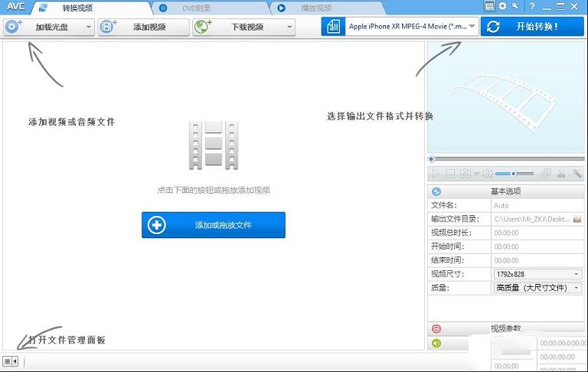This screenshot has width=588, height=372.
Task: Click the preview seek bar handle
Action: (x=431, y=159)
